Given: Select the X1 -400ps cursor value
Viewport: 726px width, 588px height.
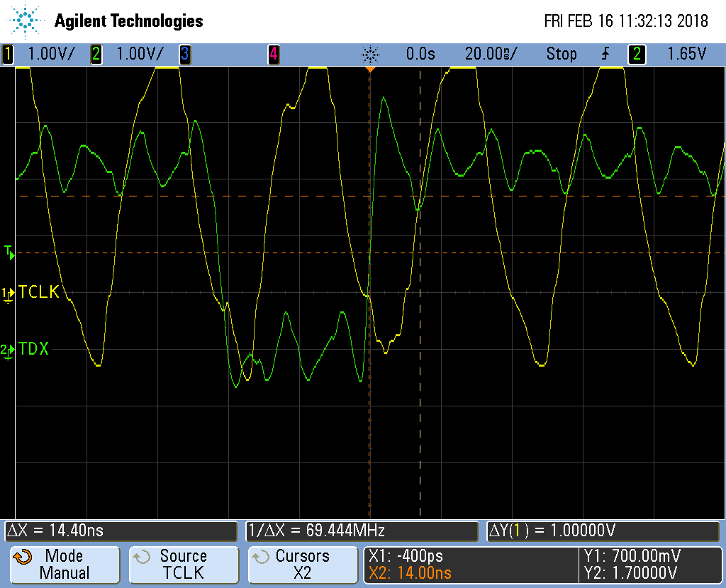Looking at the screenshot, I should point(406,556).
